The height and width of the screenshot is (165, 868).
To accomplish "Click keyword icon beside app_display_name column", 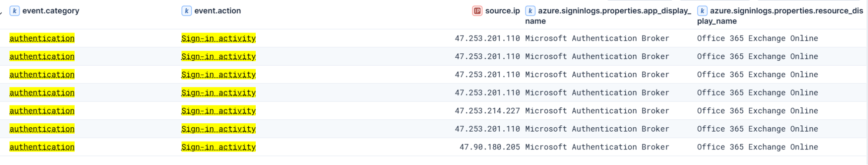I will coord(530,11).
